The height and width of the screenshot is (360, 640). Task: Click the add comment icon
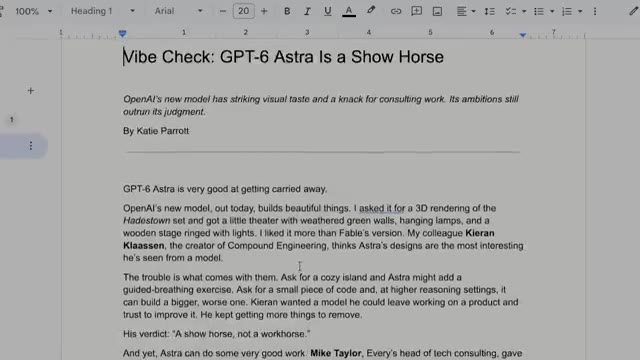(x=416, y=11)
